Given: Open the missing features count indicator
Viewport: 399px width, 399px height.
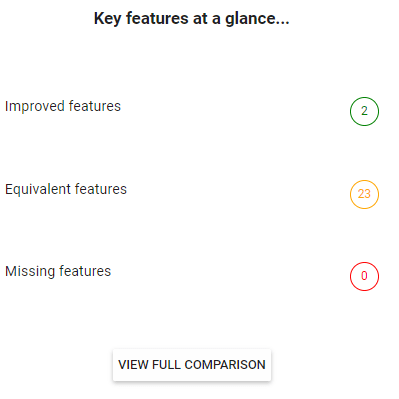Looking at the screenshot, I should (364, 276).
